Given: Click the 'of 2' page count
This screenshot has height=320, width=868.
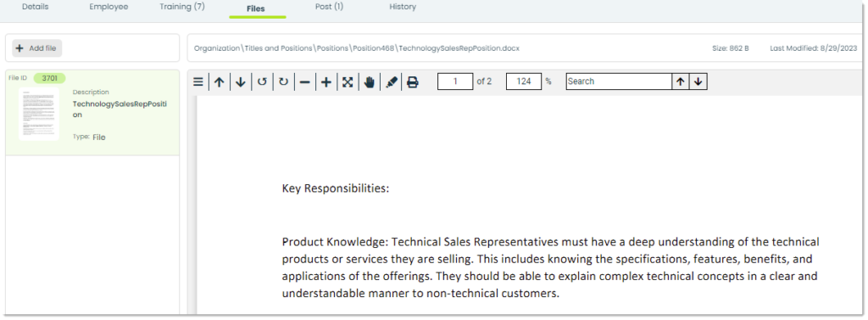Looking at the screenshot, I should tap(484, 81).
